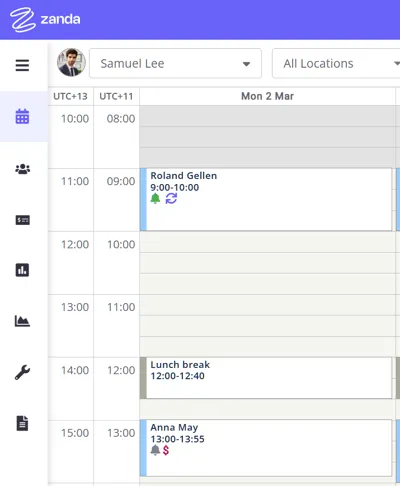Click the gray bell icon on Anna May
Screen dimensions: 400x486
coord(155,450)
